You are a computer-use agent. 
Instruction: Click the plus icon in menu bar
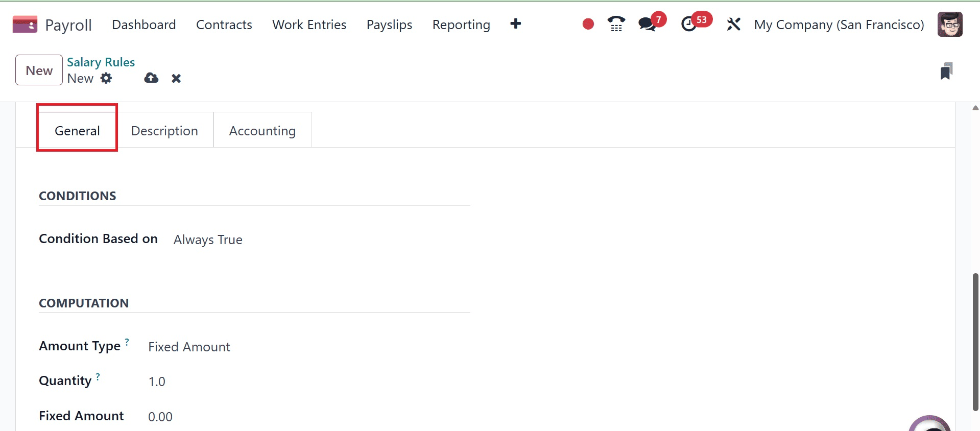click(516, 24)
